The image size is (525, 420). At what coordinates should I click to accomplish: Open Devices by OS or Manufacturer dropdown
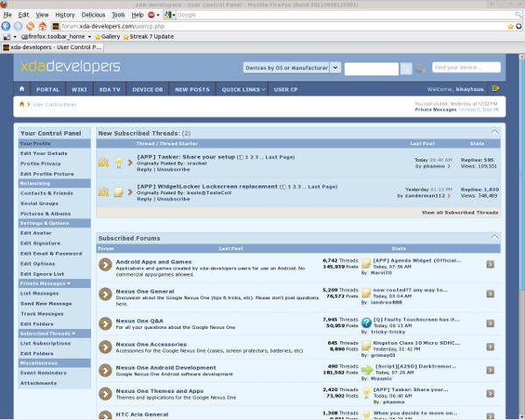pos(292,67)
